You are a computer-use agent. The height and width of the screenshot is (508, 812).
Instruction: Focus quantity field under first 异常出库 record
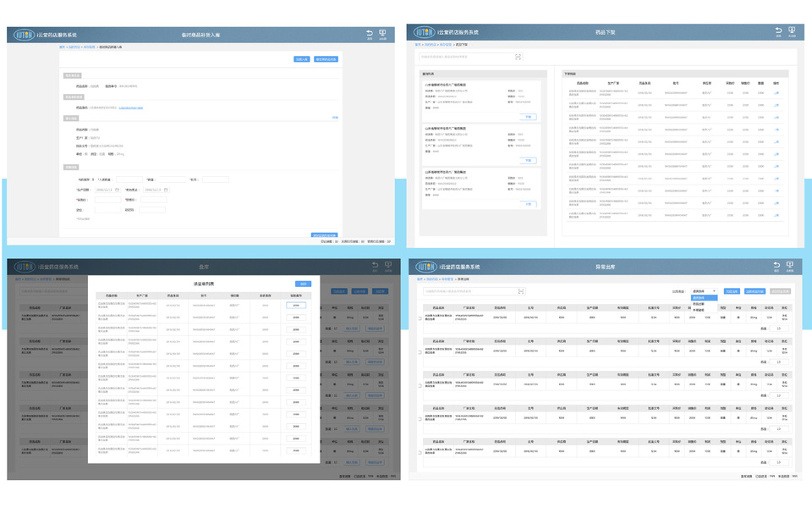click(x=778, y=329)
